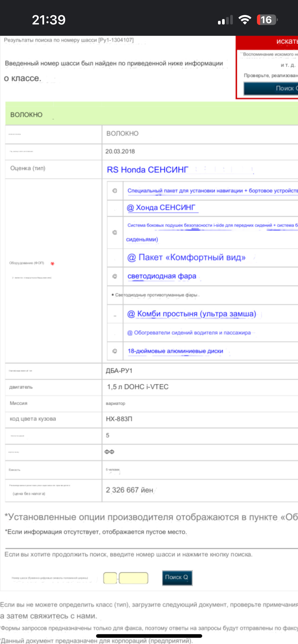Click circle marker beside side airbag row
The width and height of the screenshot is (298, 644).
click(x=115, y=232)
